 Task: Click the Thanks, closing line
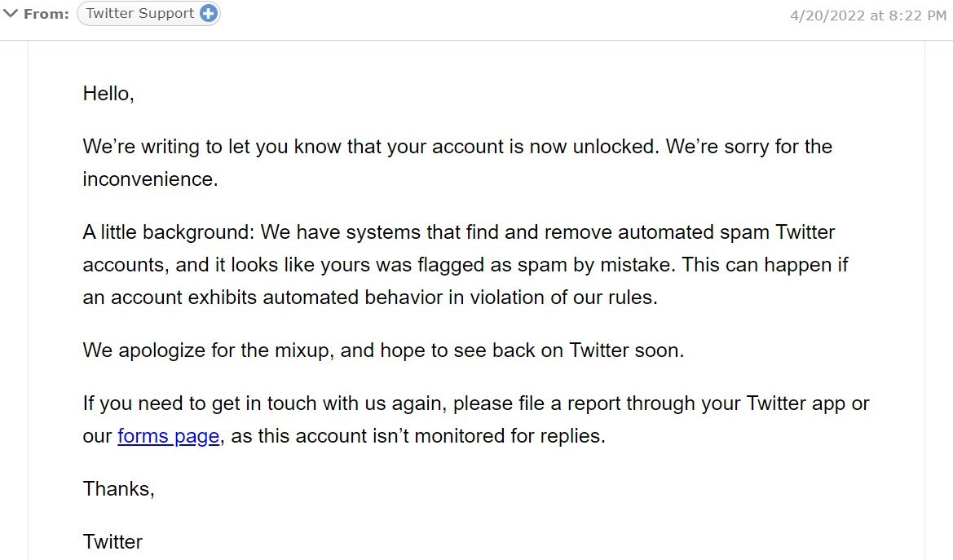pos(119,489)
